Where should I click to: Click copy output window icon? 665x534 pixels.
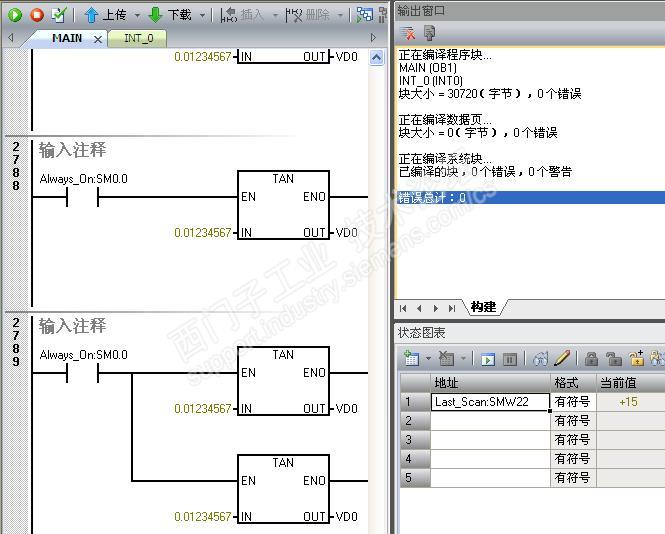(x=429, y=33)
